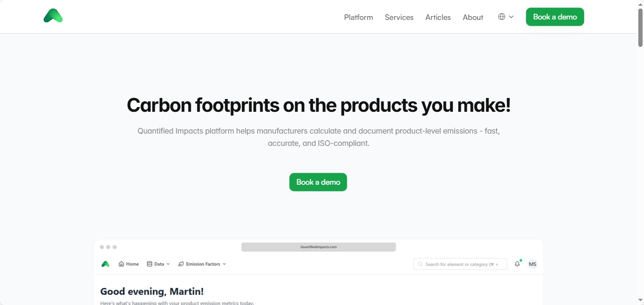The image size is (644, 305).
Task: Click the Data database icon
Action: 150,264
